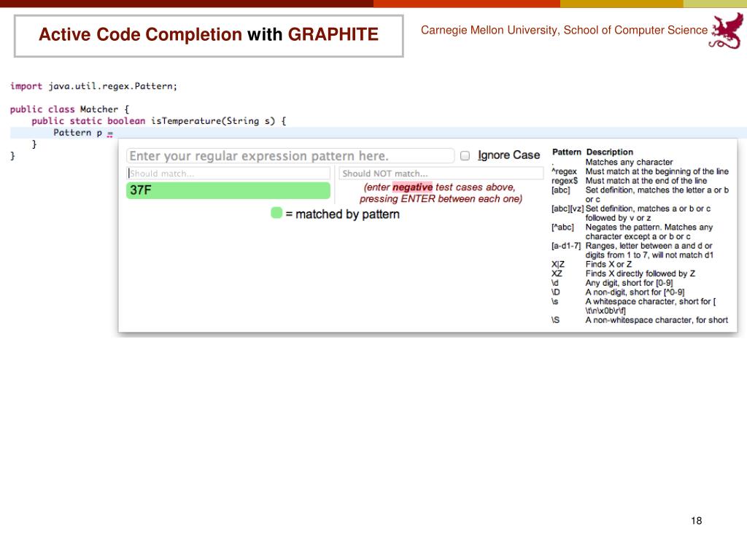This screenshot has height=560, width=747.
Task: Click the '[abc]' pattern reference entry
Action: tap(561, 190)
